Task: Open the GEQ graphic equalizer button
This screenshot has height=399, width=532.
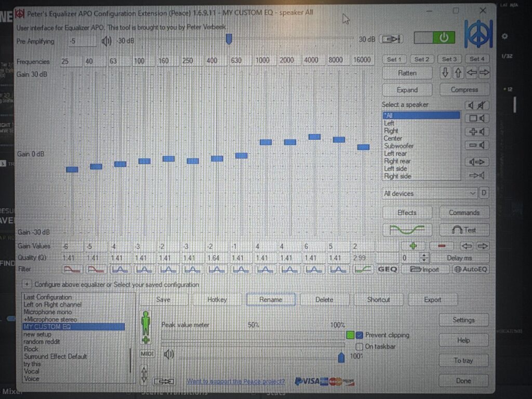Action: 387,270
